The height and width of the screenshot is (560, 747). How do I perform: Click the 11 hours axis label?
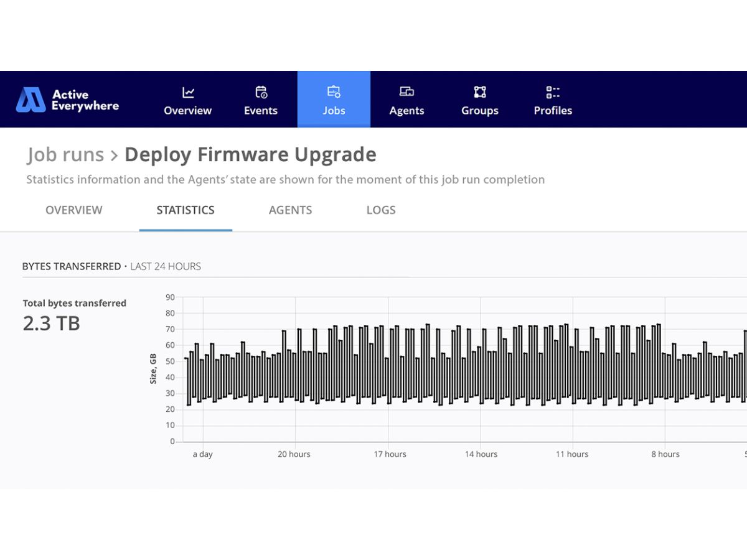[x=572, y=454]
